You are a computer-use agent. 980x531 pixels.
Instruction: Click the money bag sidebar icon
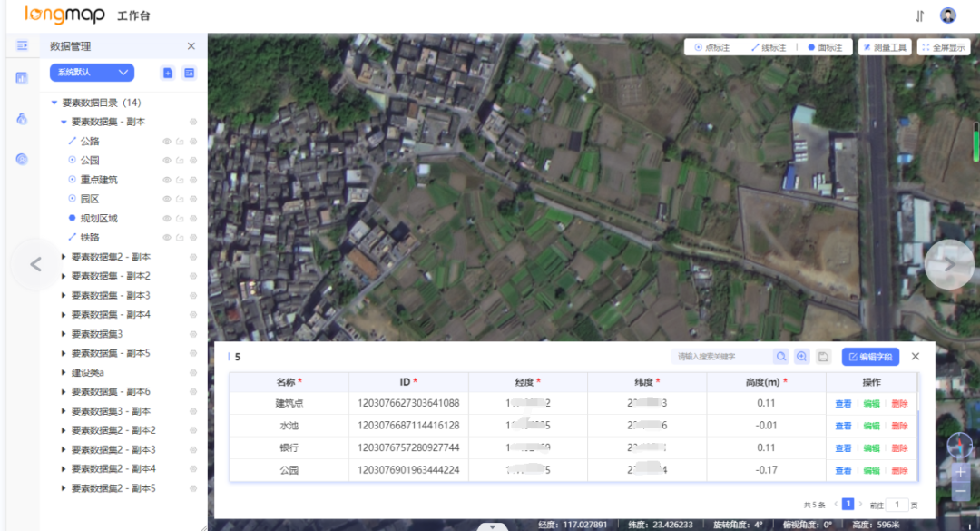pos(22,119)
